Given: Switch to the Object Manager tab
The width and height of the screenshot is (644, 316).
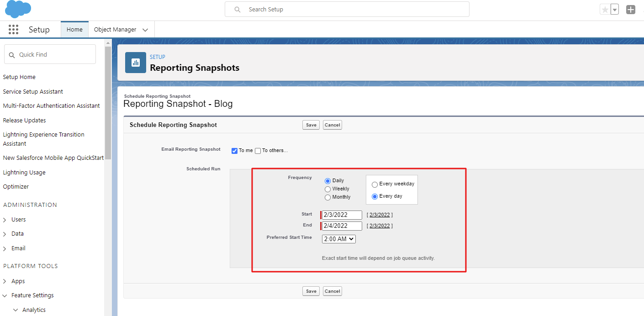Looking at the screenshot, I should 115,30.
